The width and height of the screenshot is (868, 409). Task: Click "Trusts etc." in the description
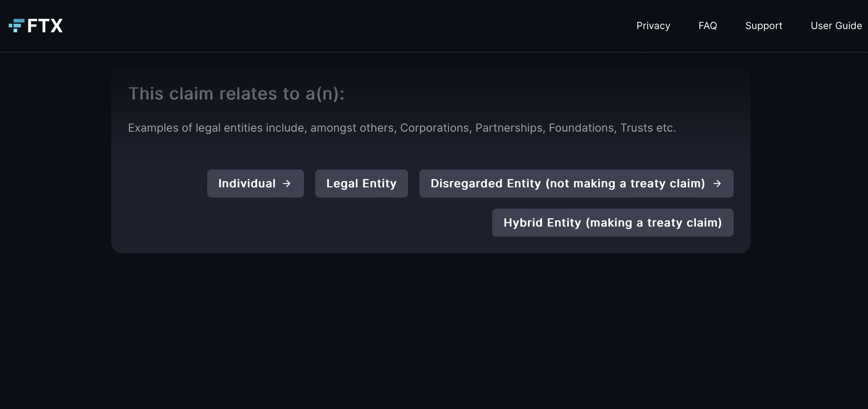pos(648,128)
